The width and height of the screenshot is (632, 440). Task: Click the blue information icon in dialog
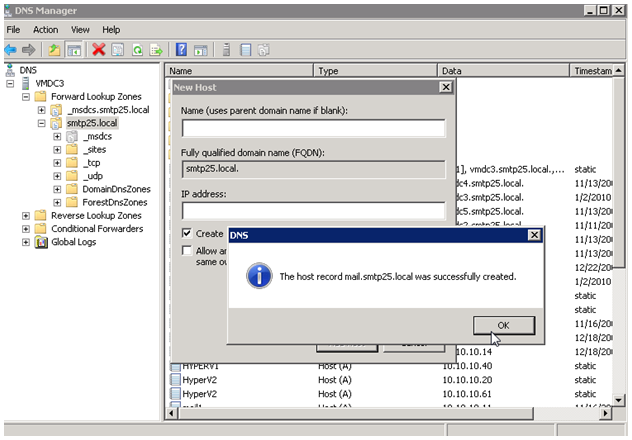pos(259,276)
